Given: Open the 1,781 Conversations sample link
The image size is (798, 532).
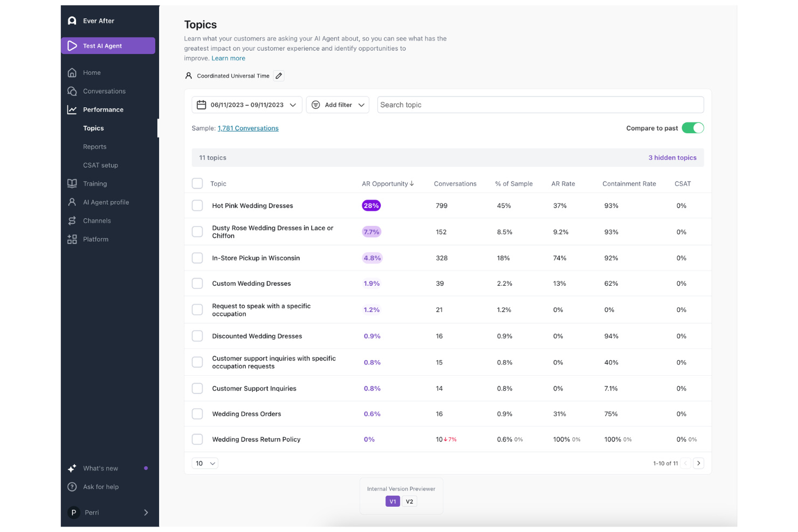Looking at the screenshot, I should point(248,128).
